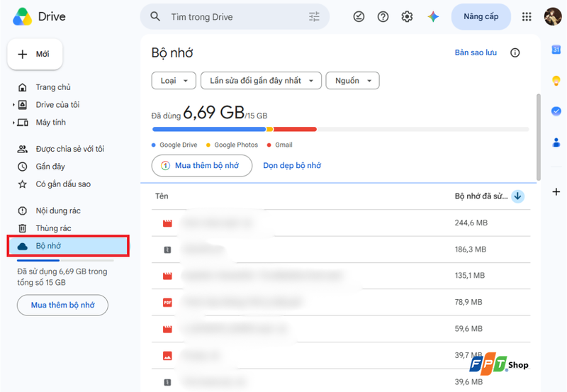Viewport: 567px width, 392px height.
Task: Open Drive của tôi section
Action: coord(57,105)
